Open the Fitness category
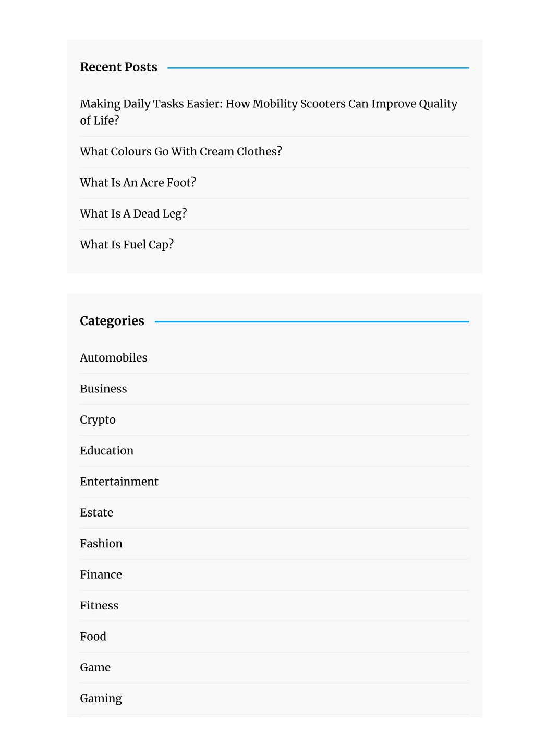 [x=99, y=605]
